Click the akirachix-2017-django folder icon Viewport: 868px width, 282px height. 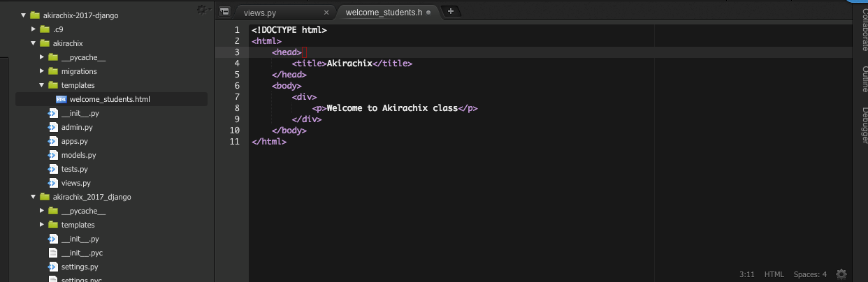point(35,15)
